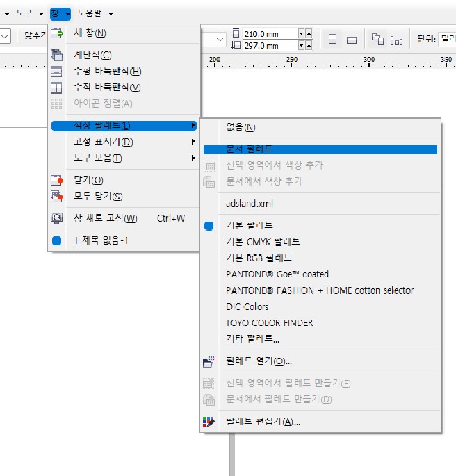
Task: Open the 도구 menu
Action: click(29, 13)
